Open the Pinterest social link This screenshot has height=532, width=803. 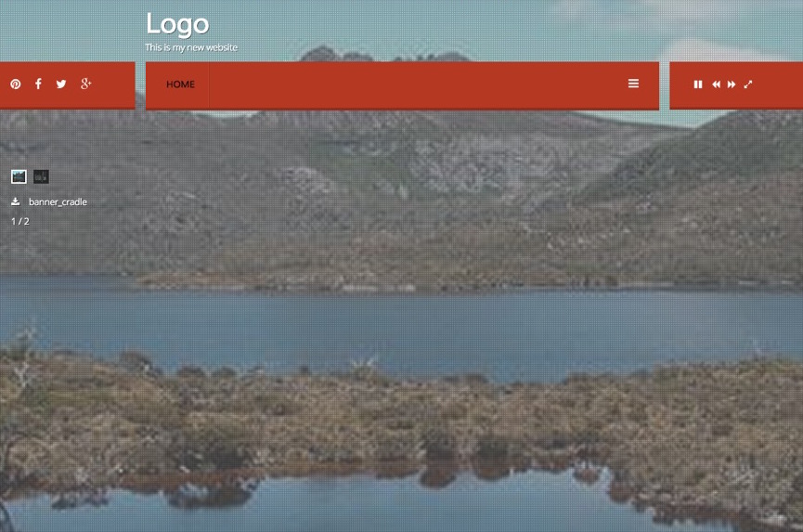click(16, 84)
